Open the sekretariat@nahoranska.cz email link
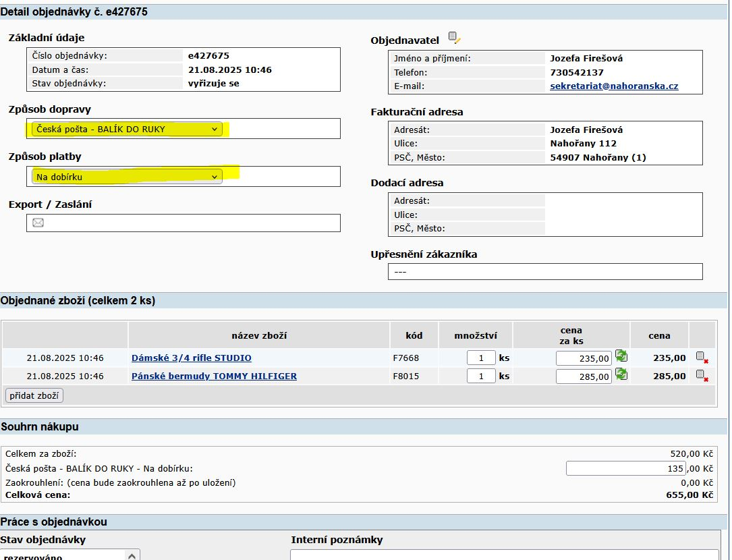The width and height of the screenshot is (732, 560). 614,86
